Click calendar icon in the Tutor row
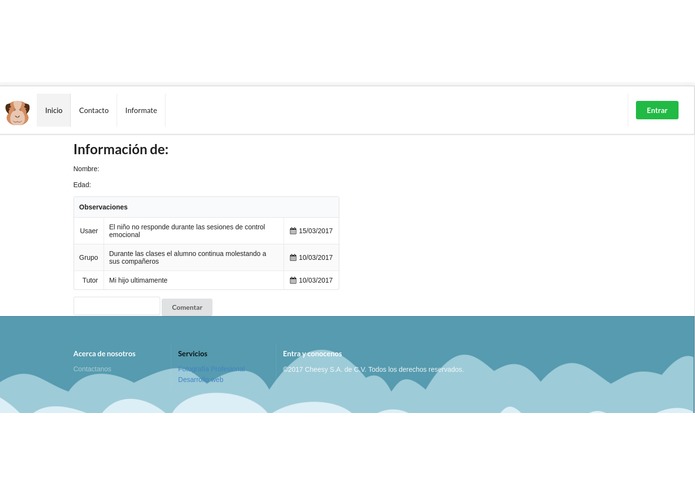 coord(293,280)
